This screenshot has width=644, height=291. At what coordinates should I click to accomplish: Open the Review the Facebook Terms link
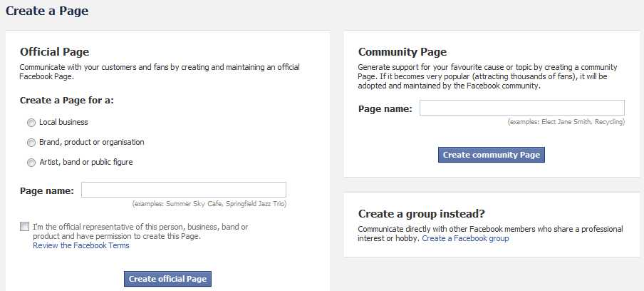click(81, 245)
